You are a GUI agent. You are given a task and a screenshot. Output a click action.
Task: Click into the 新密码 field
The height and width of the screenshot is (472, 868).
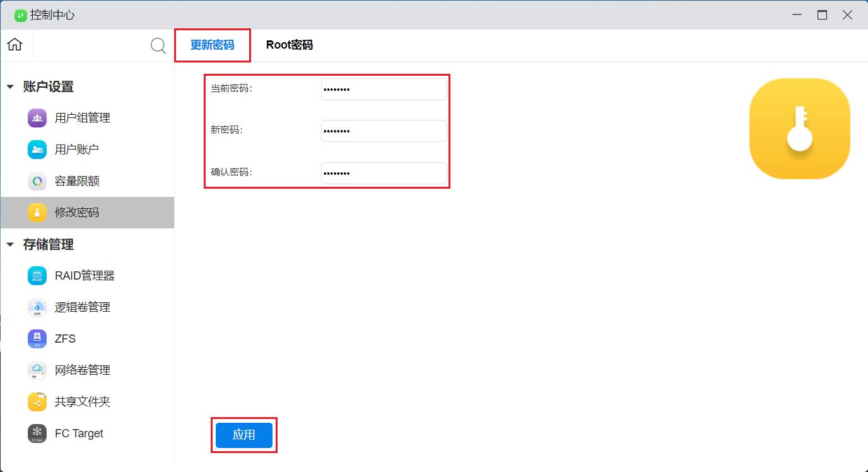[x=384, y=131]
